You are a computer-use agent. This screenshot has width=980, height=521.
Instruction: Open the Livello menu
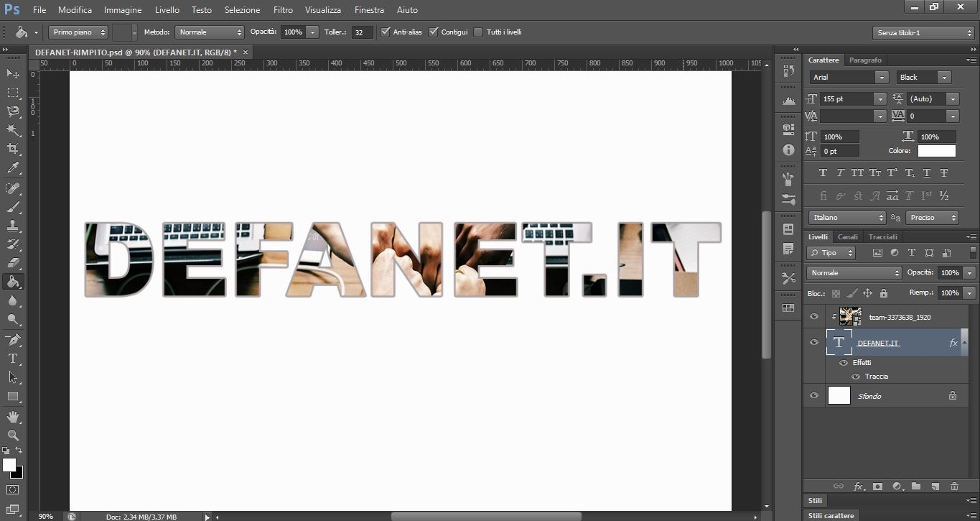[167, 10]
